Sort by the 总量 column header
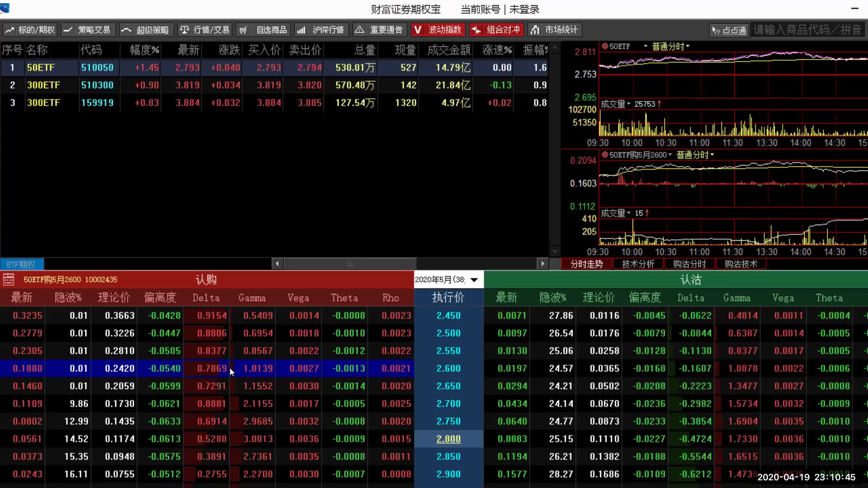868x488 pixels. pos(365,50)
